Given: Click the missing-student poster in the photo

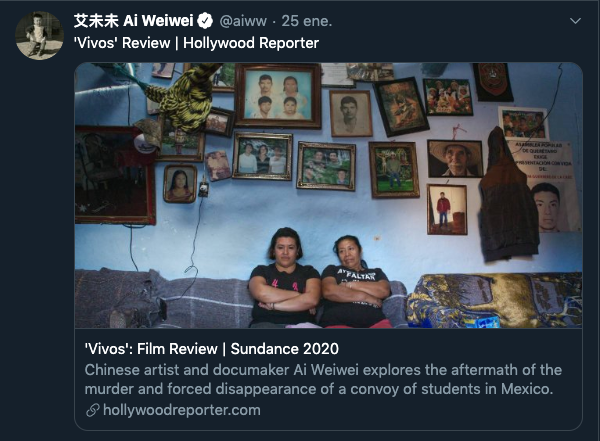Looking at the screenshot, I should tap(543, 186).
